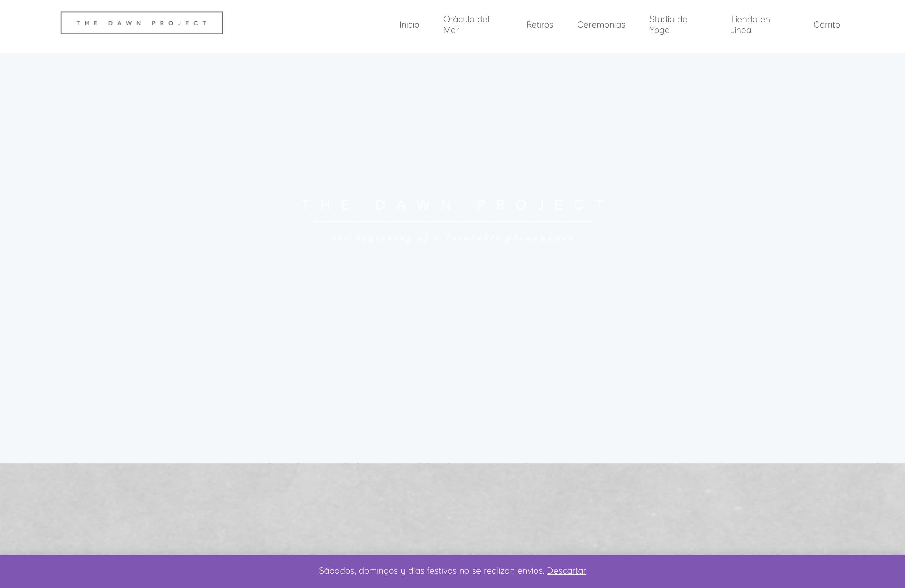
Task: Click the word PROJECT in header logo
Action: click(x=180, y=23)
